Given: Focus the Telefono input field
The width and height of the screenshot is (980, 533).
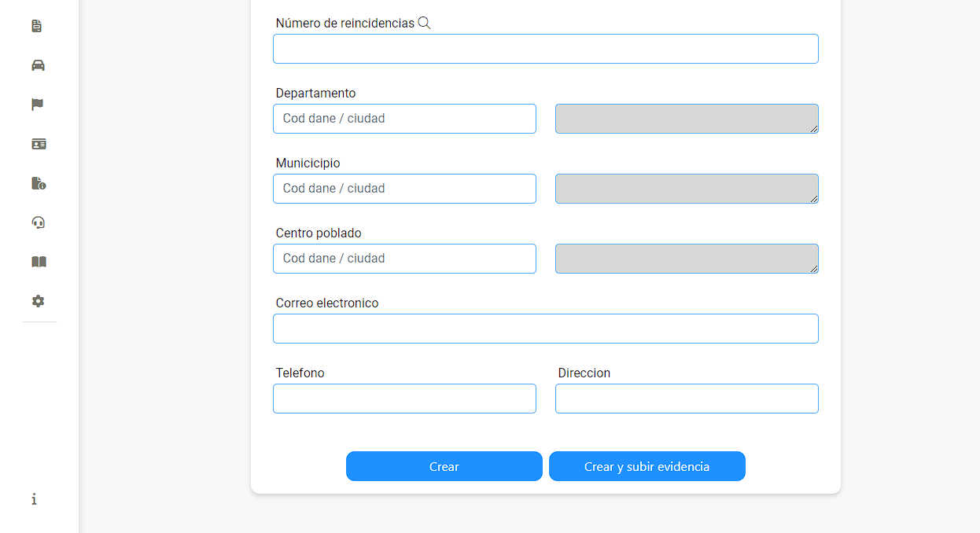Looking at the screenshot, I should (404, 399).
